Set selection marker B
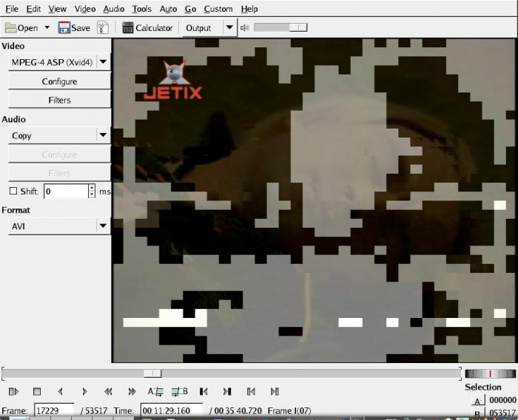The image size is (518, 420). tap(179, 392)
